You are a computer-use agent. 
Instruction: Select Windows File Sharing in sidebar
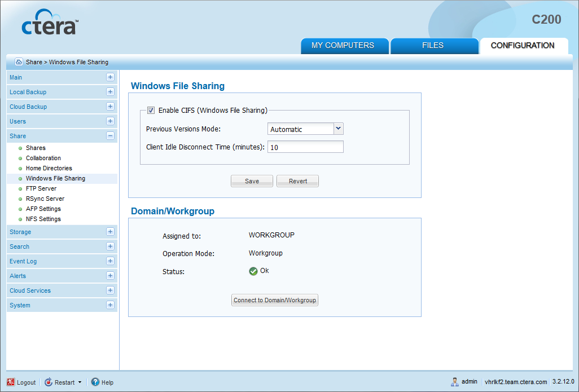coord(55,178)
